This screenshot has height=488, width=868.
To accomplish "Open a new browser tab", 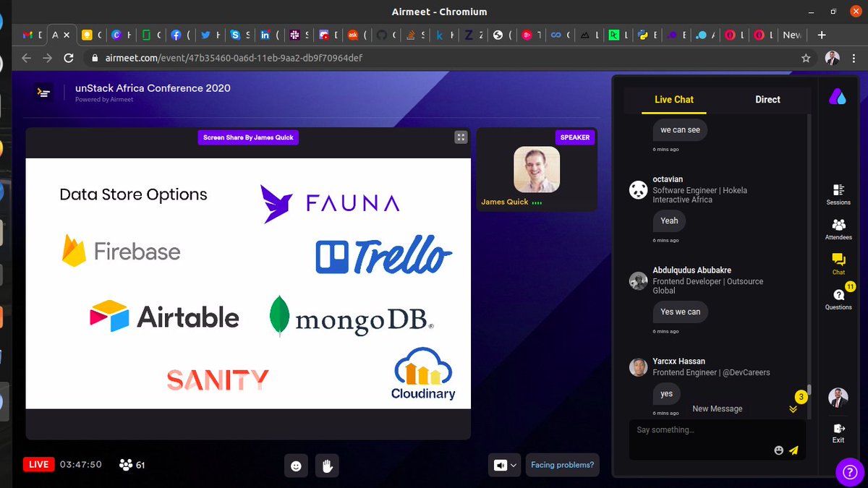I will point(821,35).
